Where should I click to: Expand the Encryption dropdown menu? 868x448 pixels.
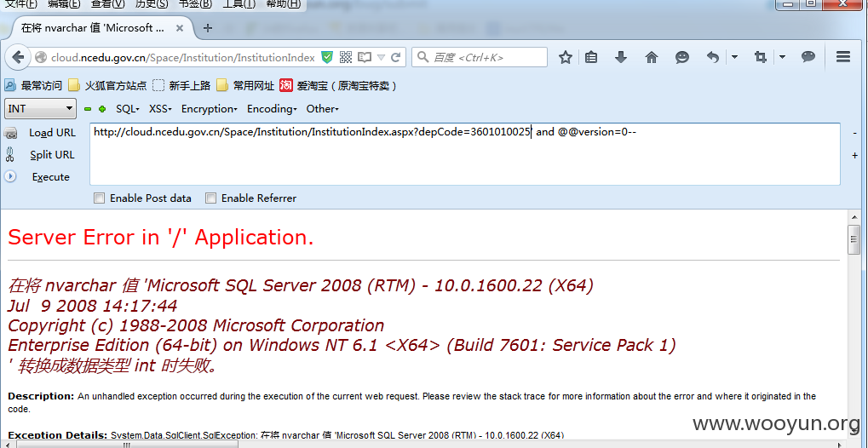pos(210,109)
